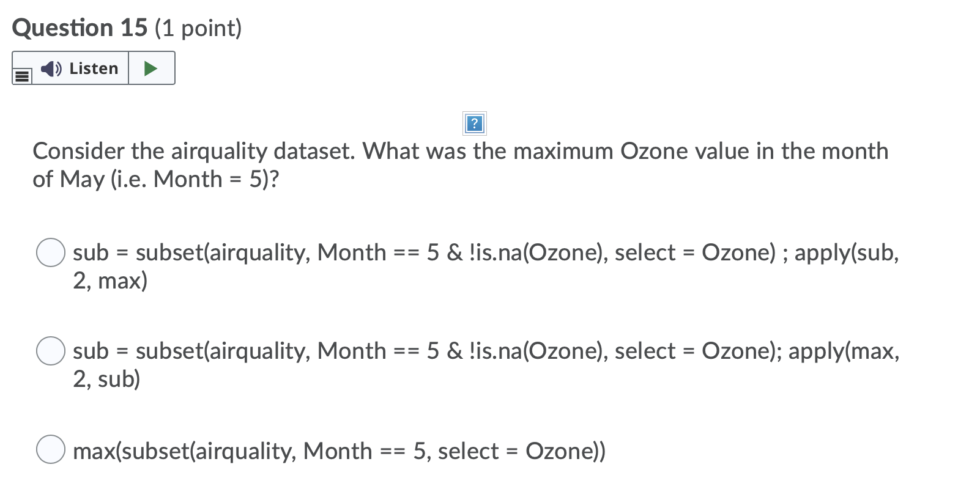Click the word Listen in the player
The height and width of the screenshot is (489, 980).
94,68
